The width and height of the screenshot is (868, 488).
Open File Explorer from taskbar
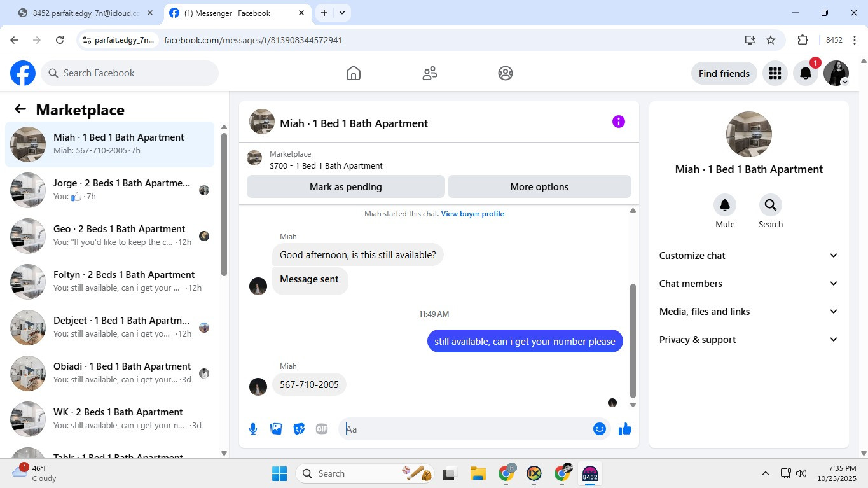tap(478, 473)
